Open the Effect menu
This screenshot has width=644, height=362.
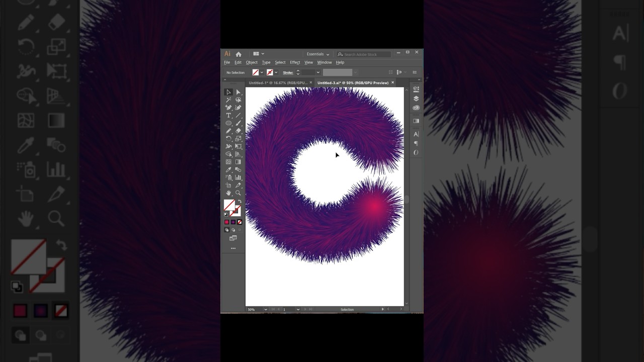295,62
